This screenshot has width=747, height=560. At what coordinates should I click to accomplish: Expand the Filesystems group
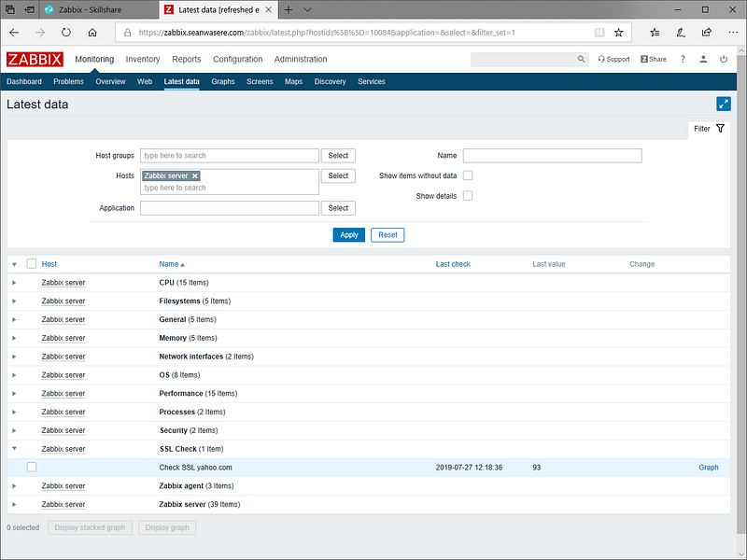[14, 301]
